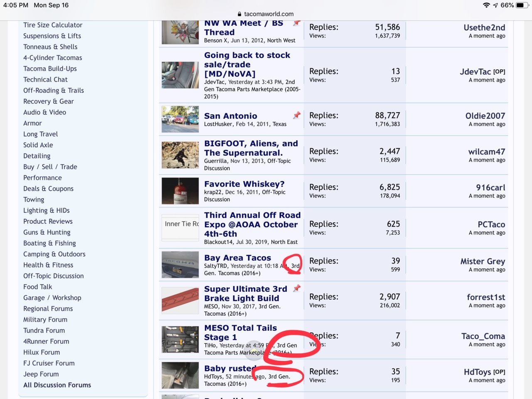Open Off-Topic Discussion in sidebar
Image resolution: width=532 pixels, height=399 pixels.
click(x=54, y=276)
